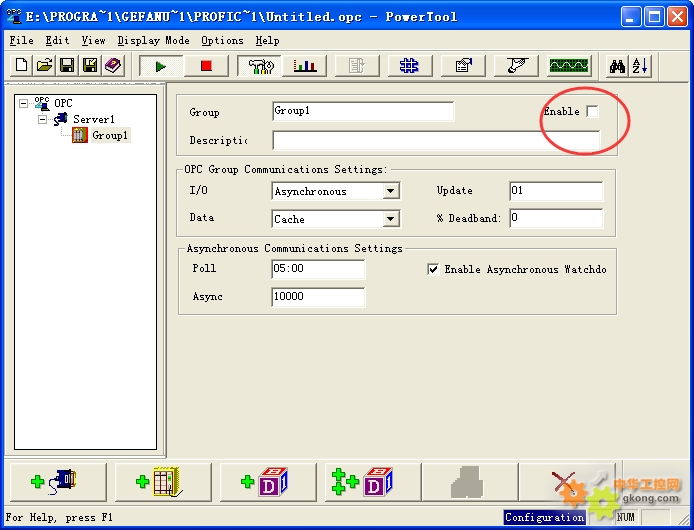
Task: Tick the Enable checkbox for Group1
Action: (592, 111)
